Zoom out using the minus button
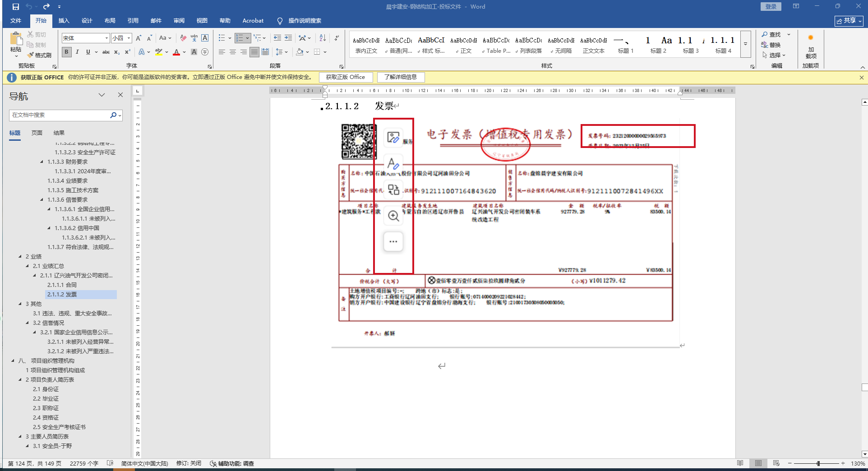The width and height of the screenshot is (868, 471). pos(790,463)
